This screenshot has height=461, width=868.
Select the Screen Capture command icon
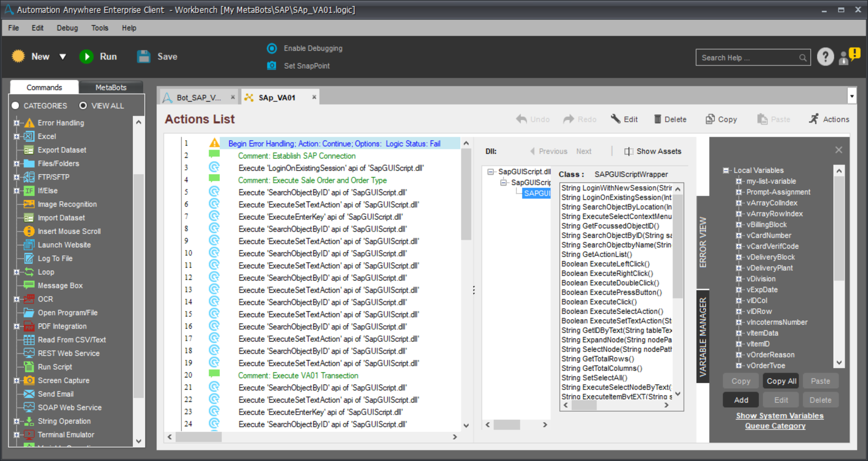[x=29, y=381]
